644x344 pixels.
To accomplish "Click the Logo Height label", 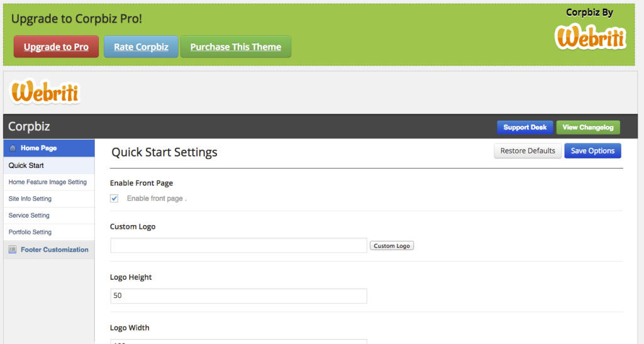I will pyautogui.click(x=131, y=277).
